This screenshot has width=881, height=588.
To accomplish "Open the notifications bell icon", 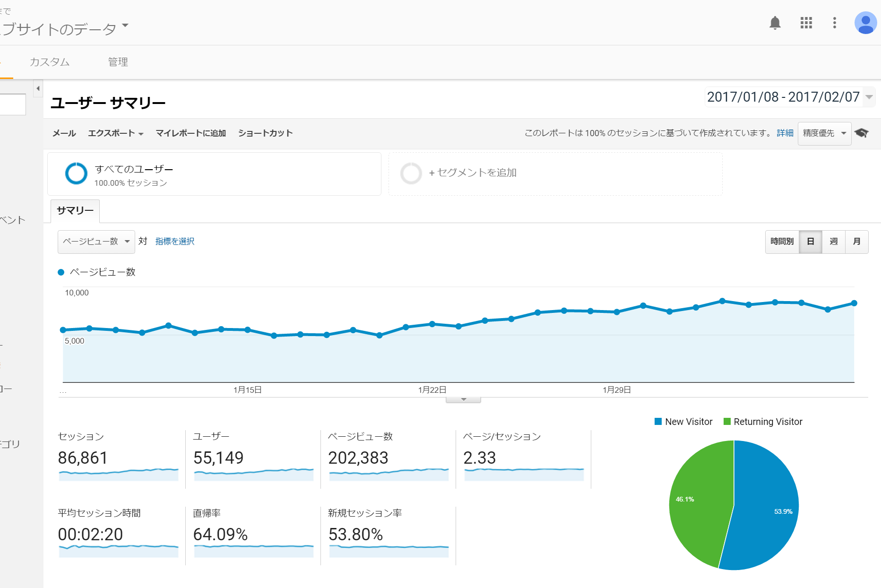I will point(775,23).
